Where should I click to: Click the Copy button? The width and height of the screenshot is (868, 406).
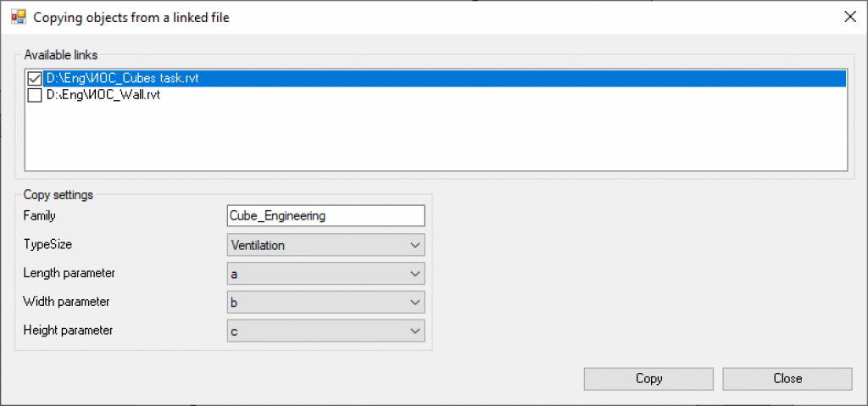click(648, 379)
